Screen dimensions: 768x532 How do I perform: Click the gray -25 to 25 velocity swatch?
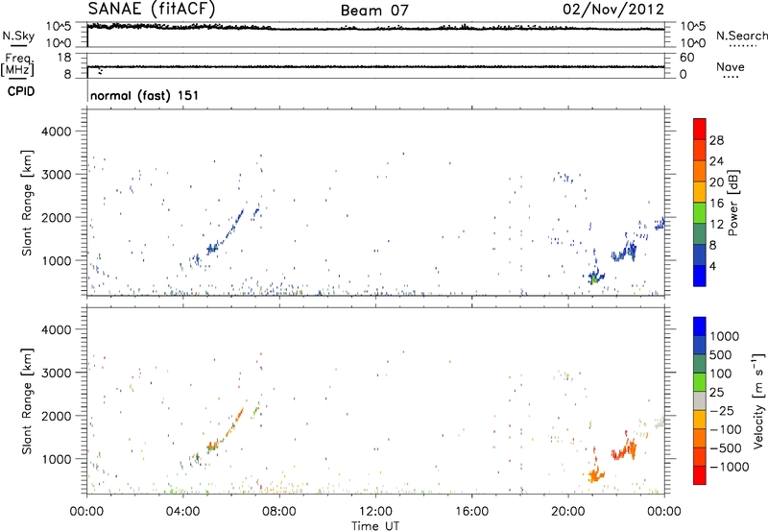tap(700, 400)
